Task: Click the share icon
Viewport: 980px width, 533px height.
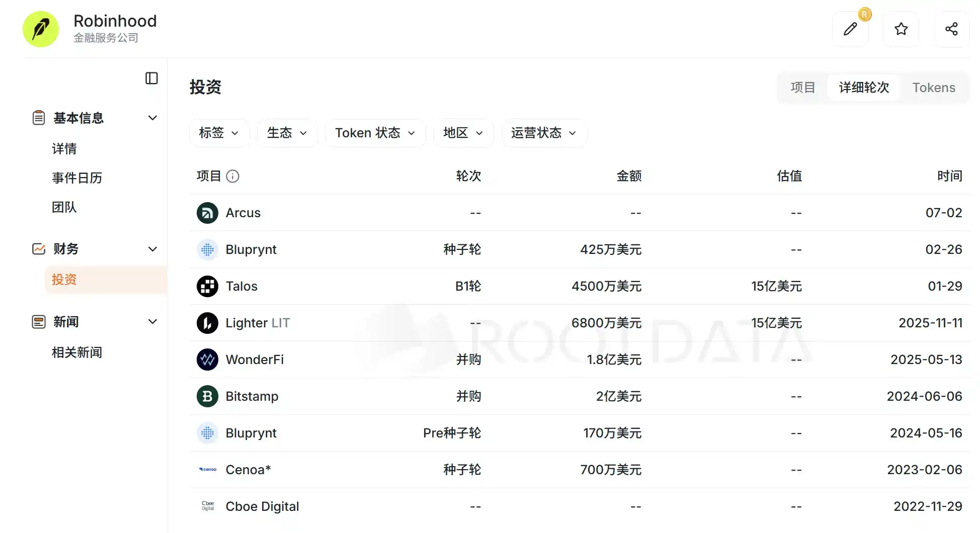Action: coord(951,29)
